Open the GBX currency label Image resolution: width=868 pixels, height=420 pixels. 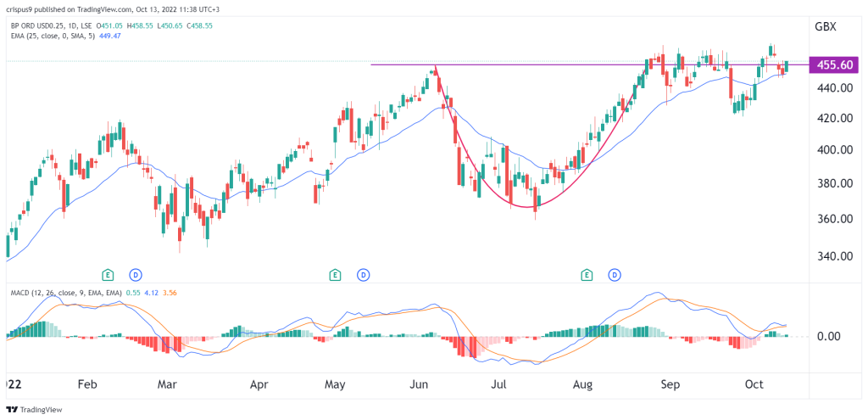826,26
